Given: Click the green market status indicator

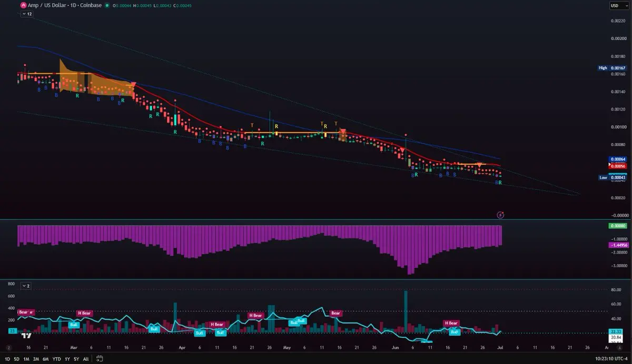Looking at the screenshot, I should click(x=107, y=5).
